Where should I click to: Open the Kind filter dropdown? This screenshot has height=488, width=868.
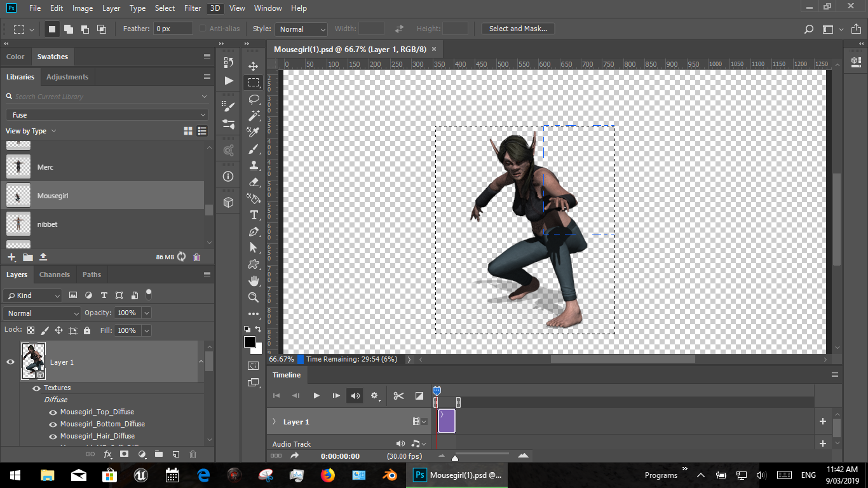point(32,295)
